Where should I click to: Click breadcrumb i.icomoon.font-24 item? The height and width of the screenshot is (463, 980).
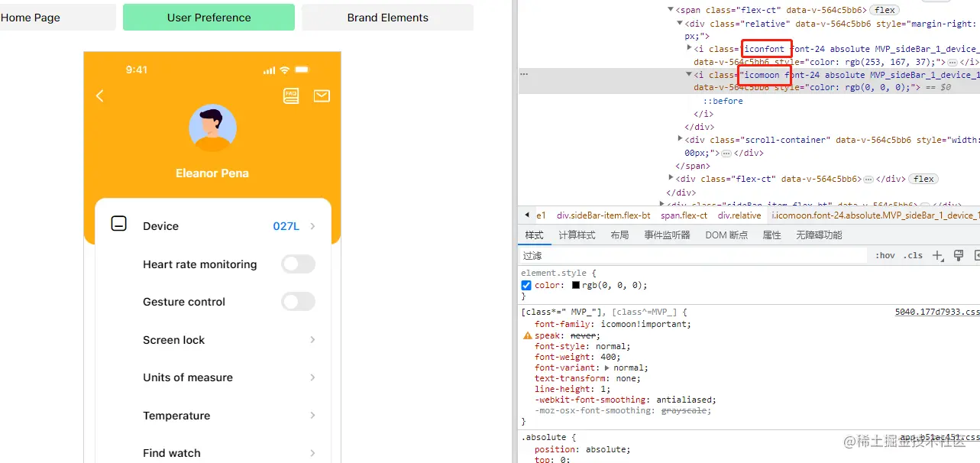tap(875, 215)
